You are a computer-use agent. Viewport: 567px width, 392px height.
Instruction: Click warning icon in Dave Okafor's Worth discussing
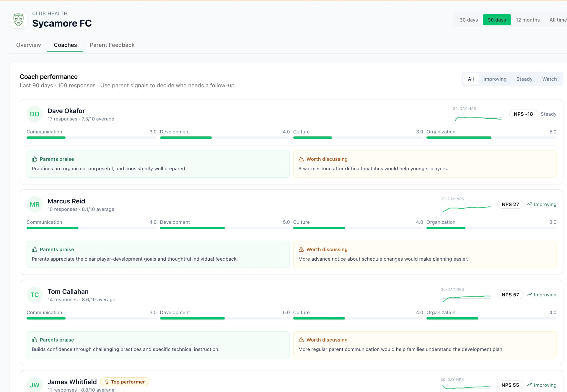[x=301, y=159]
